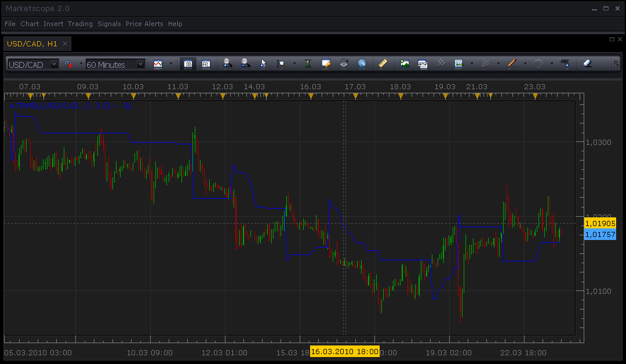The image size is (626, 364).
Task: Open the Price Alerts menu
Action: (x=144, y=24)
